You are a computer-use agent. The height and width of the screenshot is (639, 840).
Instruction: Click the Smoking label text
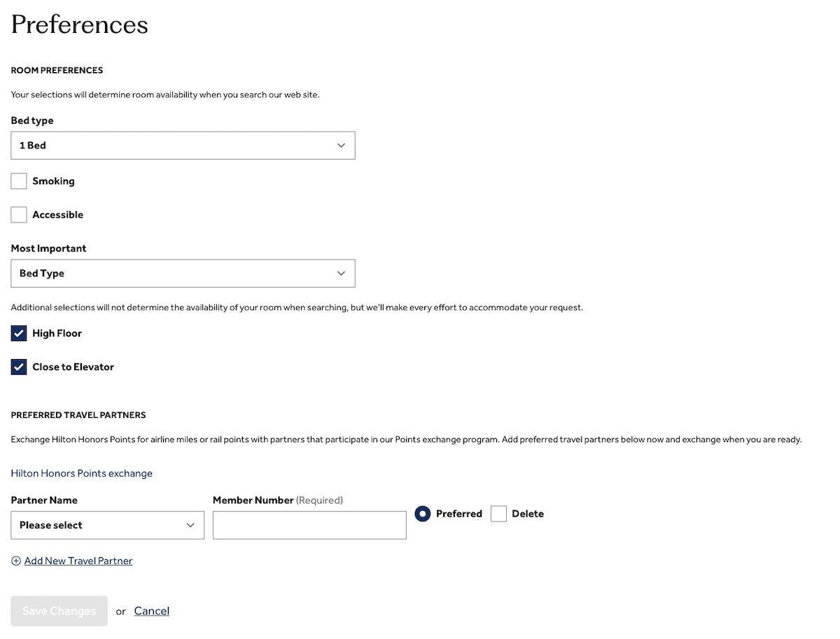coord(53,181)
